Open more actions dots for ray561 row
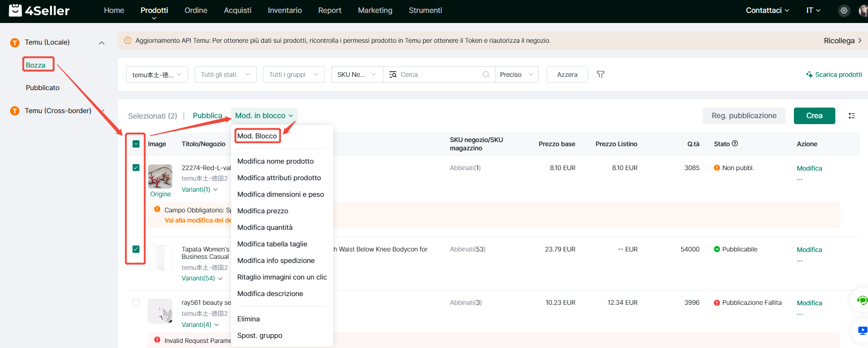Viewport: 868px width, 348px height. coord(800,314)
